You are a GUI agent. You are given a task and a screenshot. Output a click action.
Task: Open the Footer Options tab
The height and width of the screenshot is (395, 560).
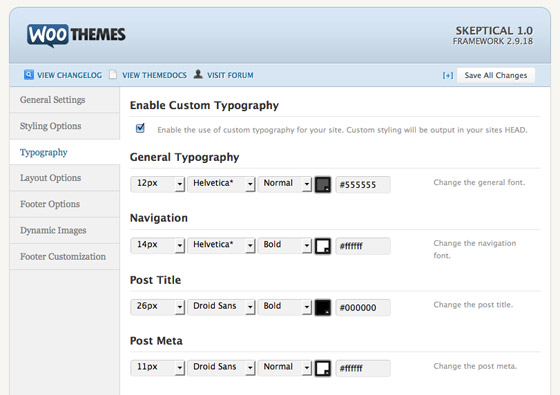[65, 204]
